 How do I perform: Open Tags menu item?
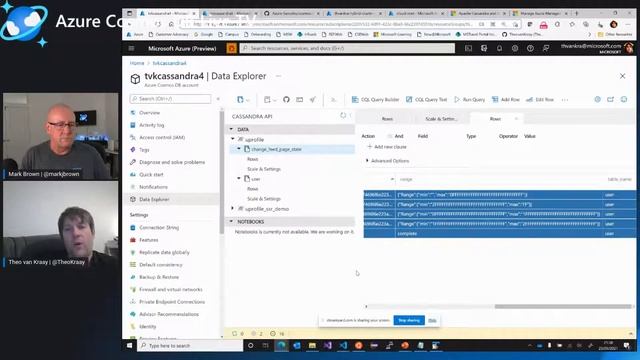(x=144, y=150)
